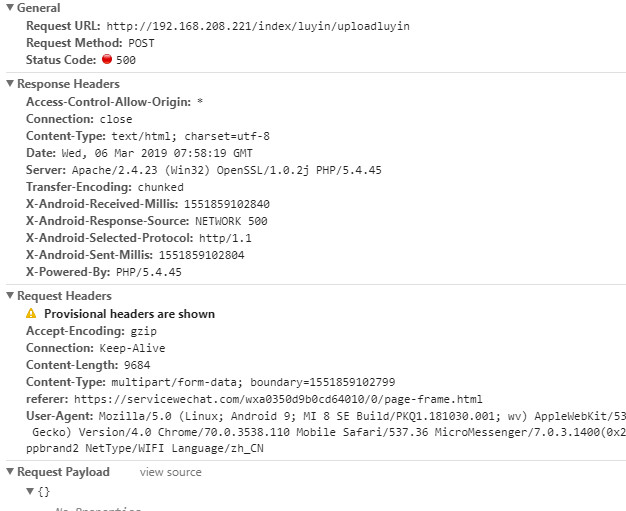626x511 pixels.
Task: Collapse the Response Headers section
Action: point(10,84)
